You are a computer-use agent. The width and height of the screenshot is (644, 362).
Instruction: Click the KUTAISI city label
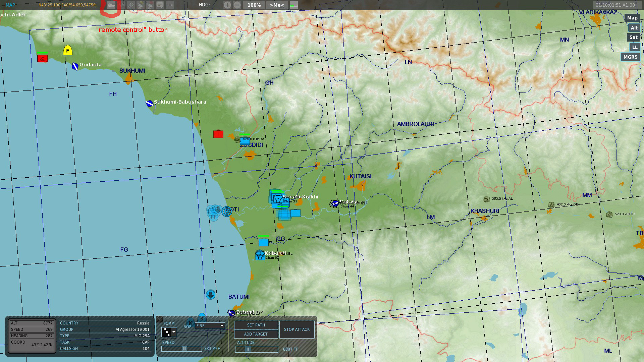click(361, 176)
